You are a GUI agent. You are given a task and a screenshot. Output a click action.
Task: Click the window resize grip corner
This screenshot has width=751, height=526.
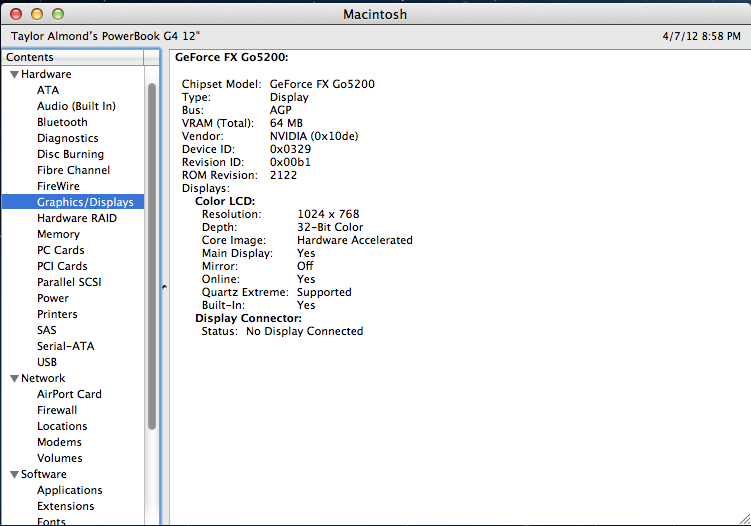745,519
